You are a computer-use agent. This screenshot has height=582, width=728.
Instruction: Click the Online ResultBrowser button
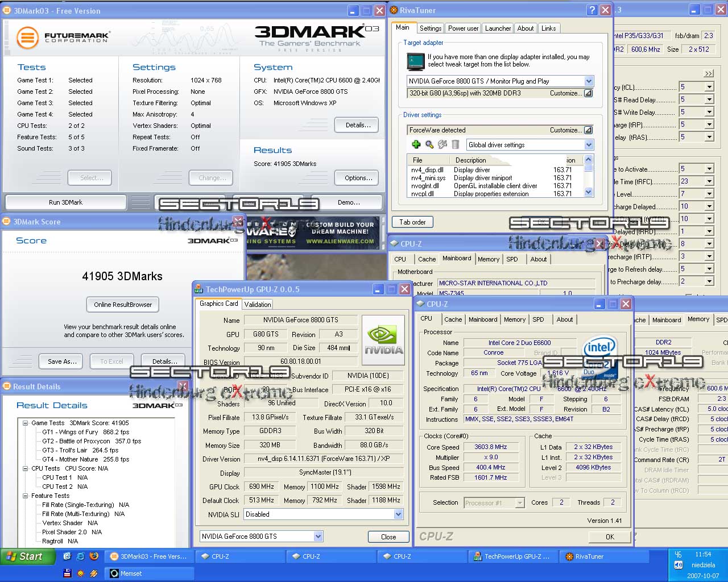[123, 305]
